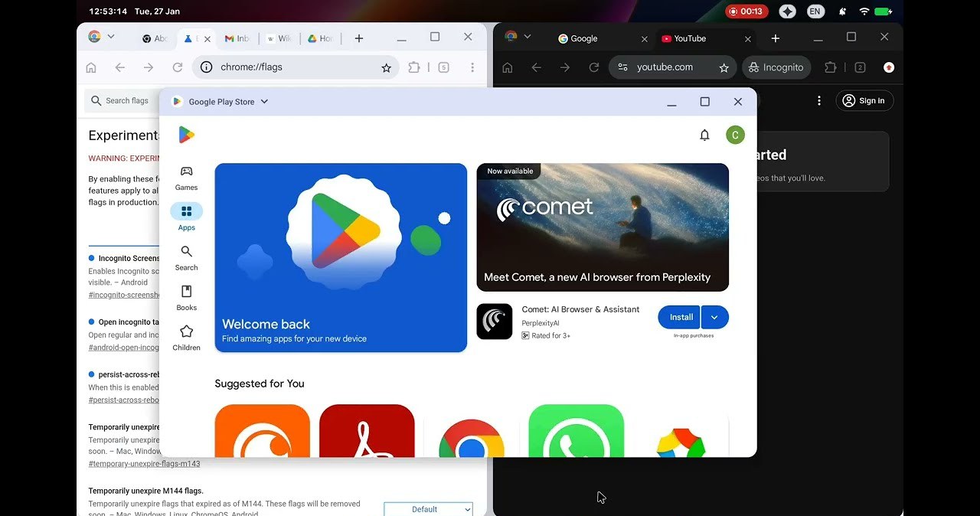Click the Extensions puzzle icon in incognito window
The width and height of the screenshot is (980, 516).
click(830, 67)
